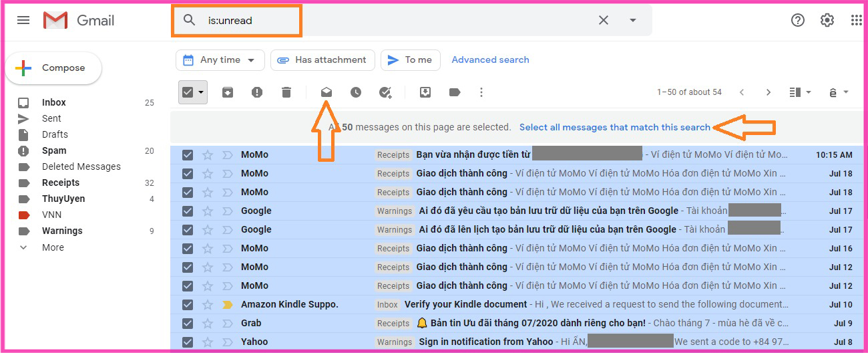Report selected messages as spam
This screenshot has height=353, width=868.
pos(257,92)
